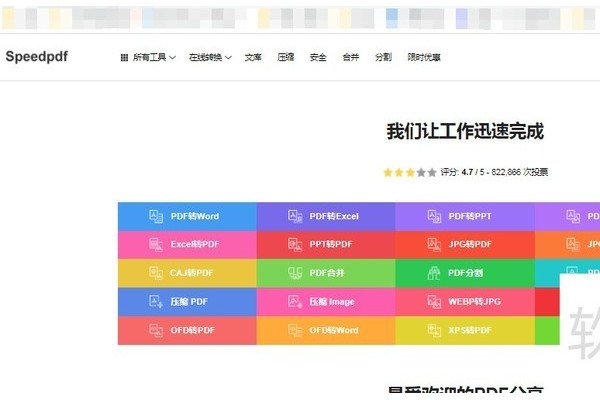Click the PDF分割 split icon
600x400 pixels.
(x=434, y=273)
